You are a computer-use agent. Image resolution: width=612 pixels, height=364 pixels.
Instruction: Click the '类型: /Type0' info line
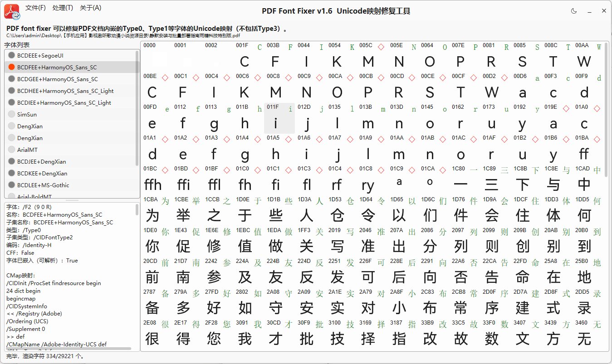[x=23, y=230]
